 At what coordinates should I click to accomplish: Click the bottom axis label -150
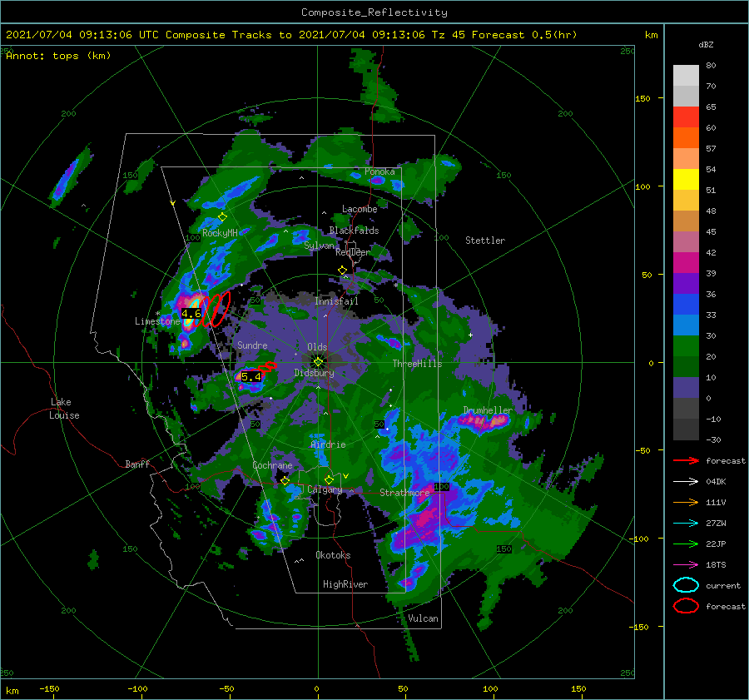click(x=49, y=688)
